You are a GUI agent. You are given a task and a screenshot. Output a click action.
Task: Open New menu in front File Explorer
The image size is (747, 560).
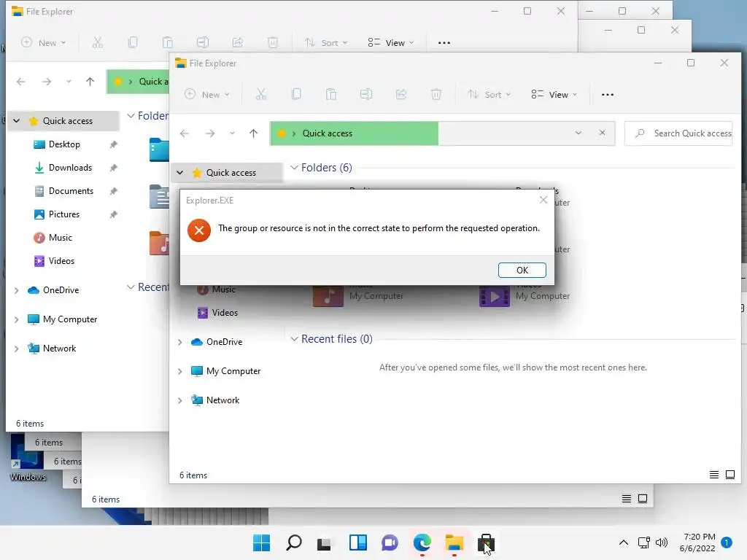point(207,94)
